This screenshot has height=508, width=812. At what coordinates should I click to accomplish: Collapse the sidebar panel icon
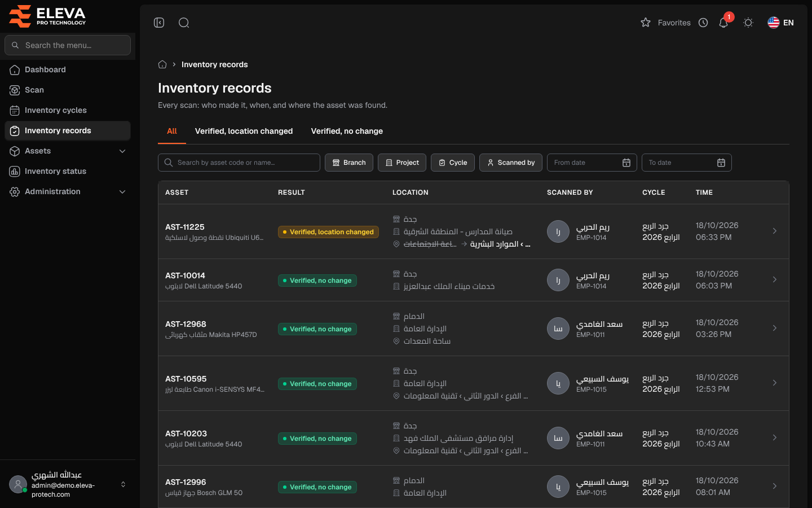[159, 23]
